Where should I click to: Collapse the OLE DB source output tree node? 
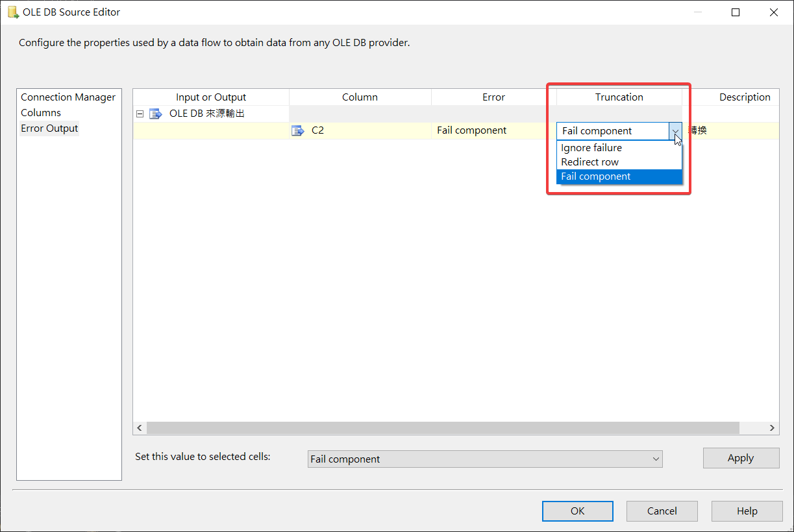(x=140, y=114)
